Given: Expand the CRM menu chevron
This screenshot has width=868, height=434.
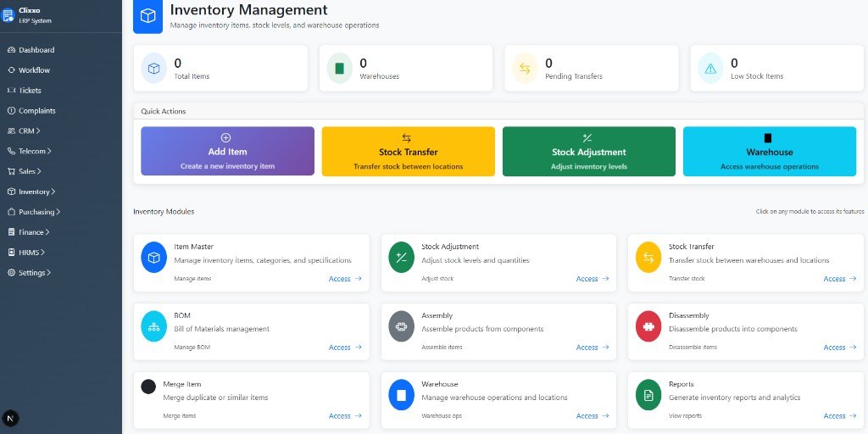Looking at the screenshot, I should (38, 131).
